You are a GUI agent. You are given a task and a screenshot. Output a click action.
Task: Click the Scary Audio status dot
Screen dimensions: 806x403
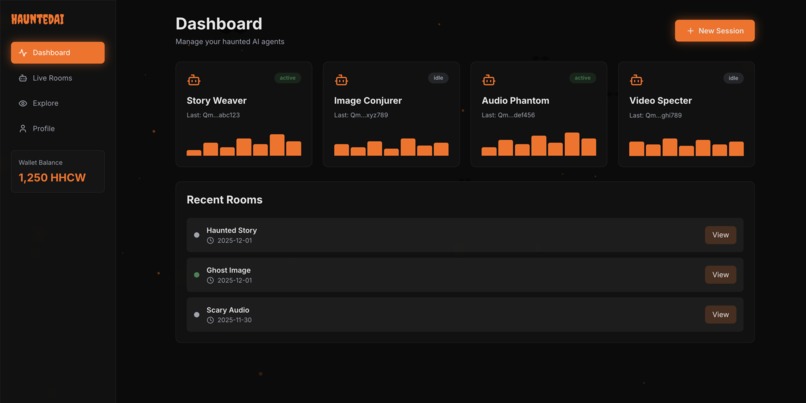click(x=196, y=315)
